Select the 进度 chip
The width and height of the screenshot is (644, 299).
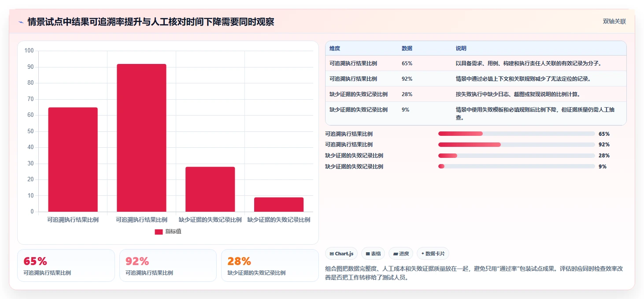pyautogui.click(x=401, y=254)
